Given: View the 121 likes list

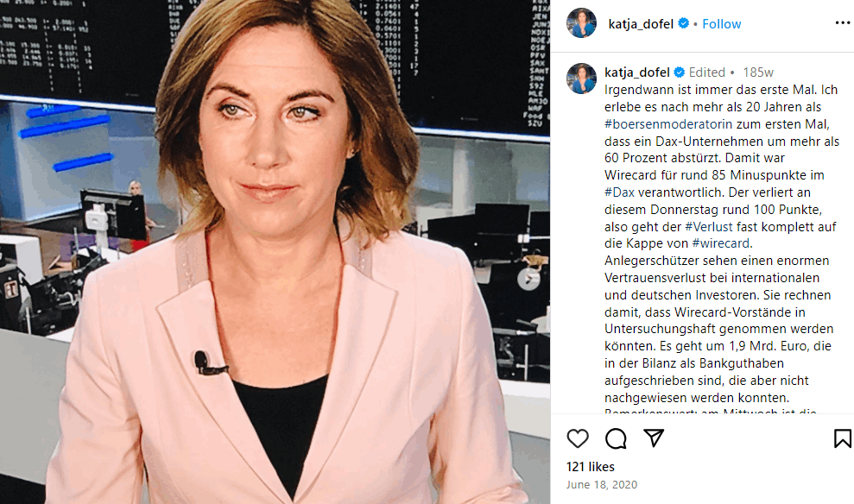Looking at the screenshot, I should [x=591, y=467].
